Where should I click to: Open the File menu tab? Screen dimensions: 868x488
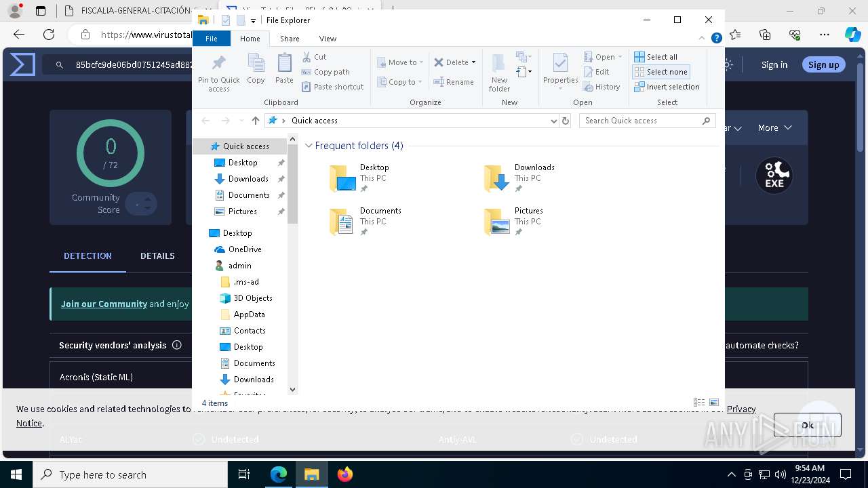(x=212, y=39)
